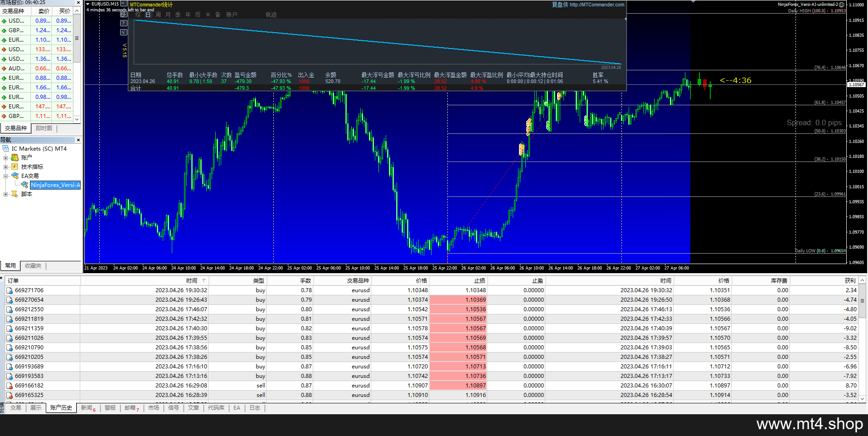Open the 交易 tab in terminal
The width and height of the screenshot is (868, 436).
click(x=16, y=408)
